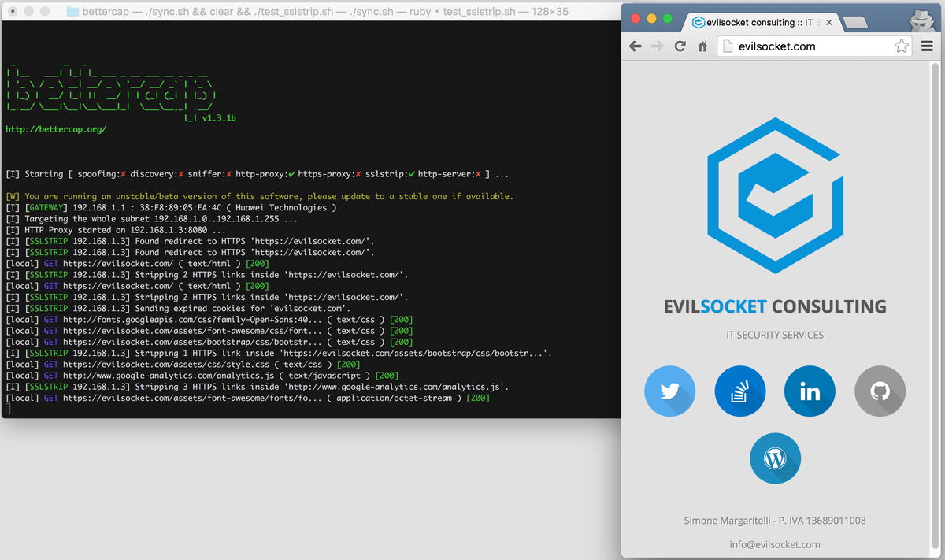This screenshot has width=945, height=560.
Task: Click the unstable/beta version warning line
Action: point(259,196)
